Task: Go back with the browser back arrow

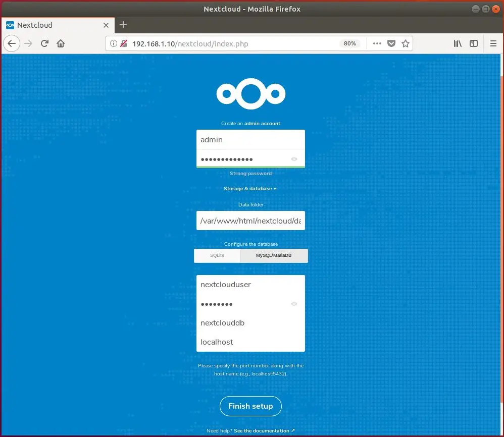Action: 12,43
